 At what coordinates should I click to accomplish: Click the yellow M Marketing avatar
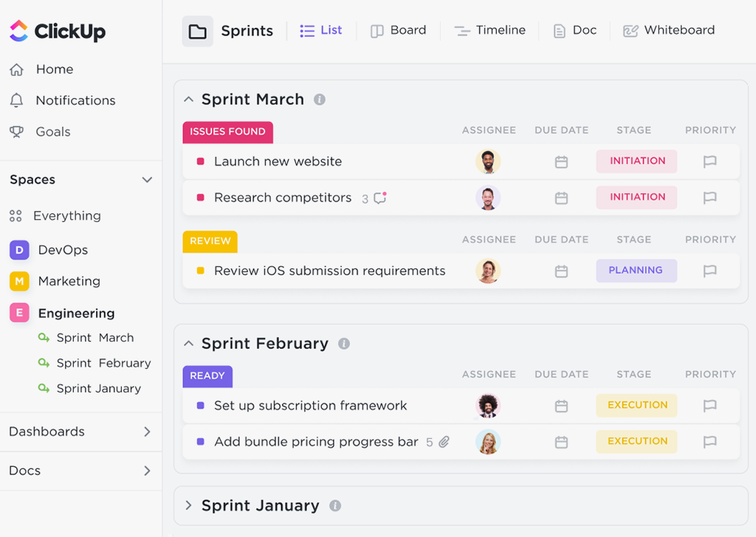click(19, 281)
